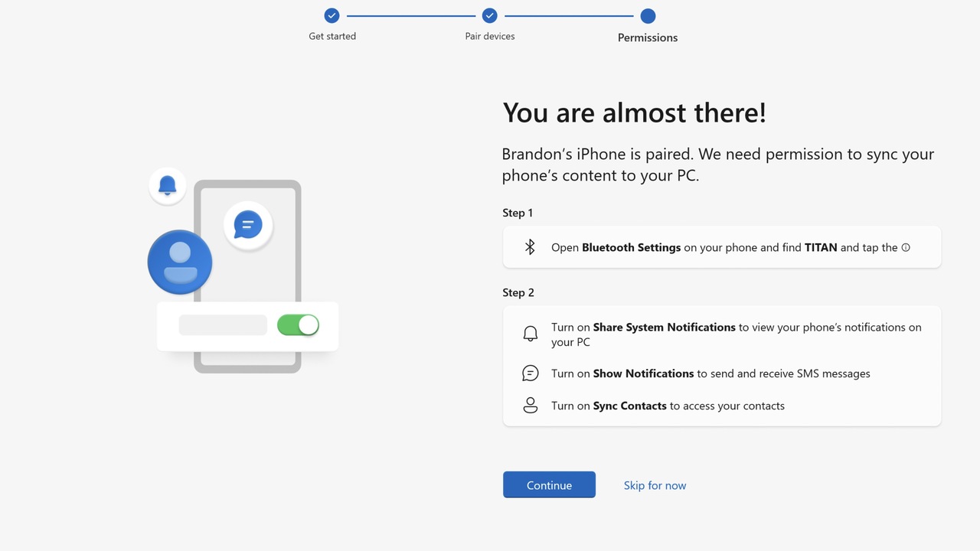Click the Bluetooth icon in Step 1

pos(530,247)
